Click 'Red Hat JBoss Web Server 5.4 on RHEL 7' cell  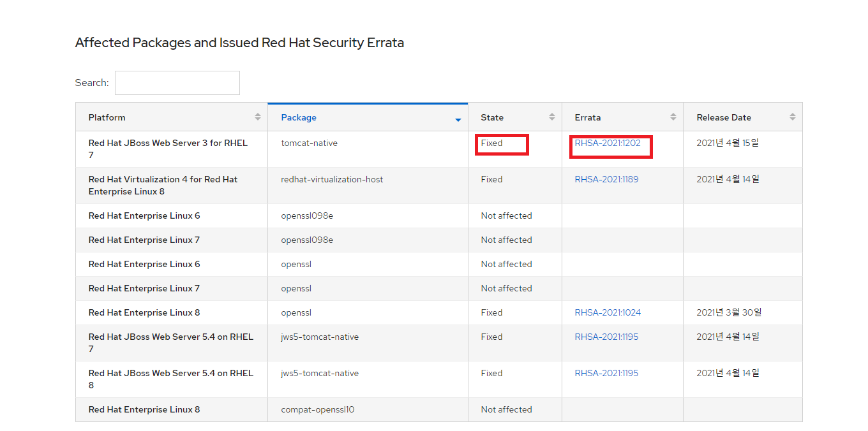tap(172, 343)
